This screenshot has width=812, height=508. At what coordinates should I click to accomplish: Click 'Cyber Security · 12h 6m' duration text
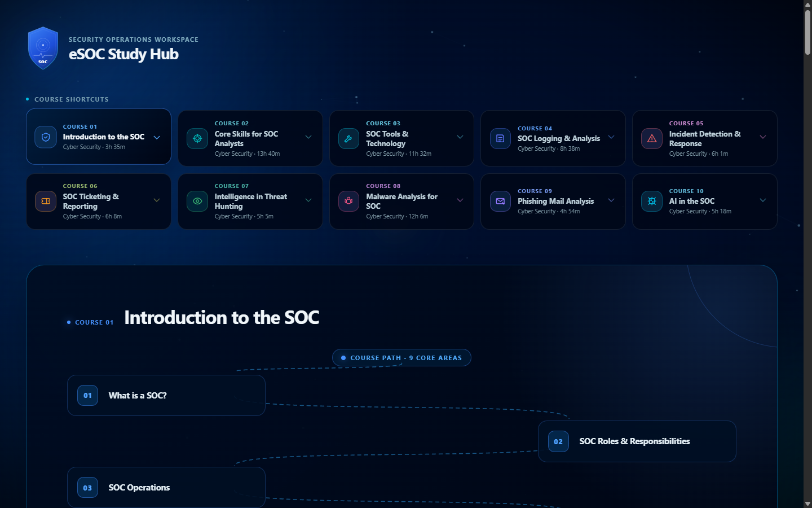397,216
